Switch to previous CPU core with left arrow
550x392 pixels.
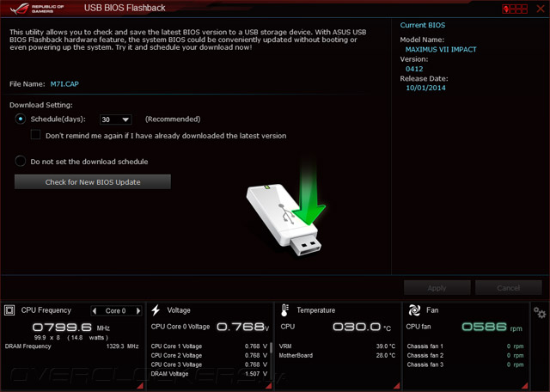(x=95, y=310)
